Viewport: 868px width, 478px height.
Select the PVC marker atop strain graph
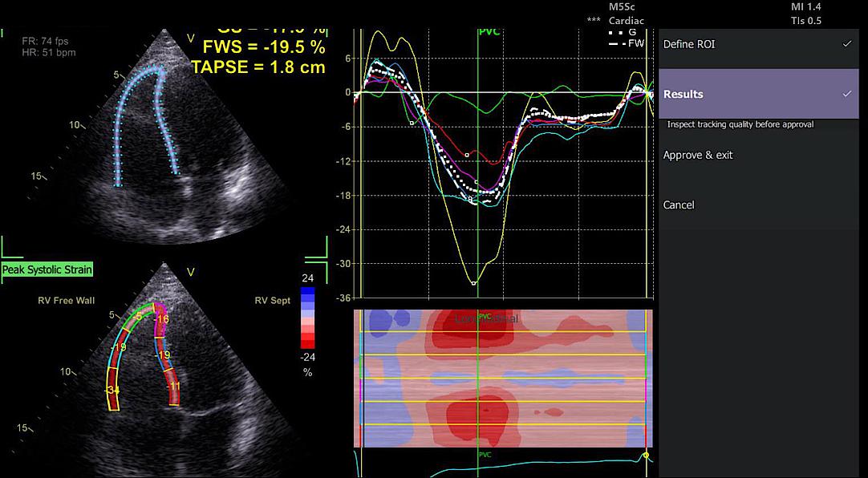click(x=489, y=32)
